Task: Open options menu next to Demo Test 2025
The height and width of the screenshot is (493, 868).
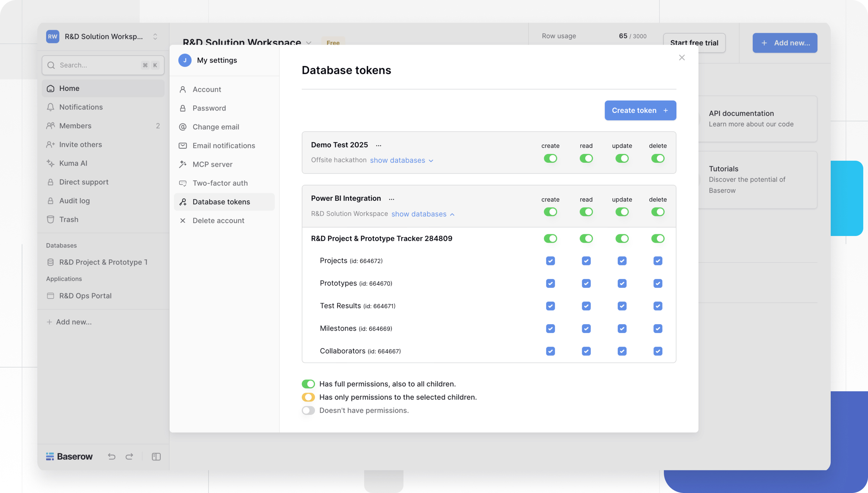Action: (x=379, y=145)
